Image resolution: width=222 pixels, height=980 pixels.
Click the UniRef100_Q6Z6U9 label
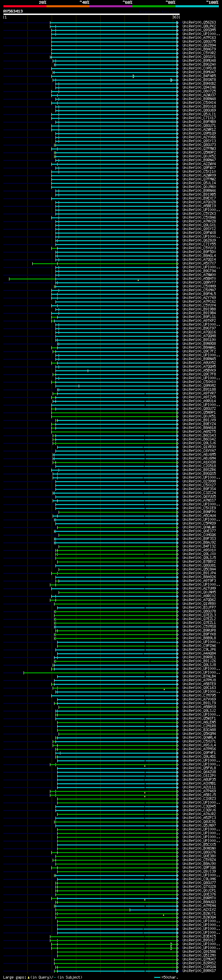pyautogui.click(x=199, y=241)
